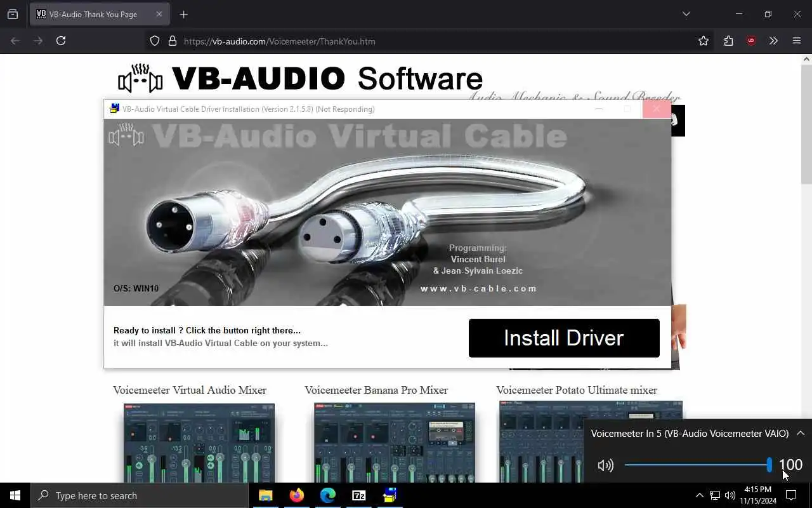Click the site padlock security icon
Image resolution: width=812 pixels, height=508 pixels.
click(172, 41)
